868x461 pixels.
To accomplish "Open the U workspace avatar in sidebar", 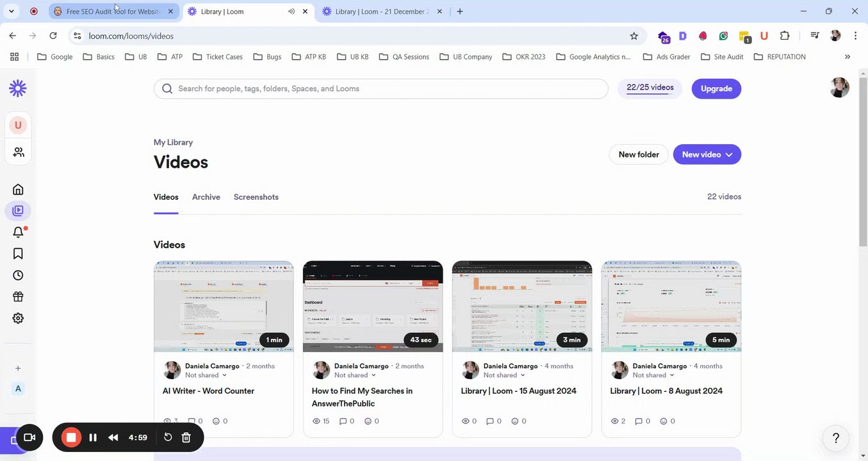I will point(18,125).
